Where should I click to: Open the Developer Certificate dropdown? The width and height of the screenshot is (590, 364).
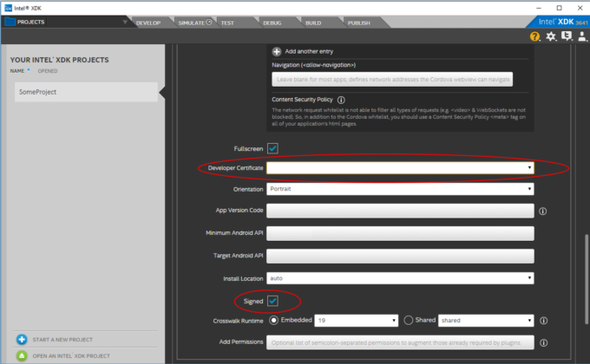[400, 168]
